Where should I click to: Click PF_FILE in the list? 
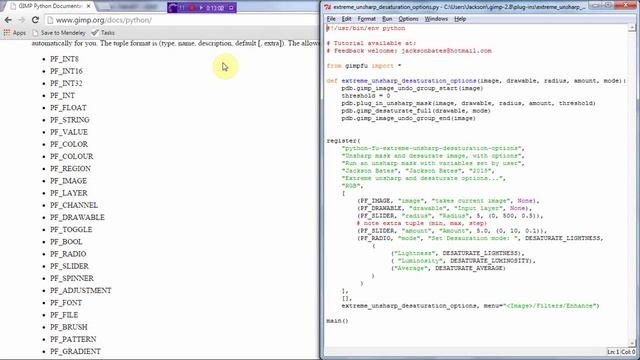(x=64, y=315)
